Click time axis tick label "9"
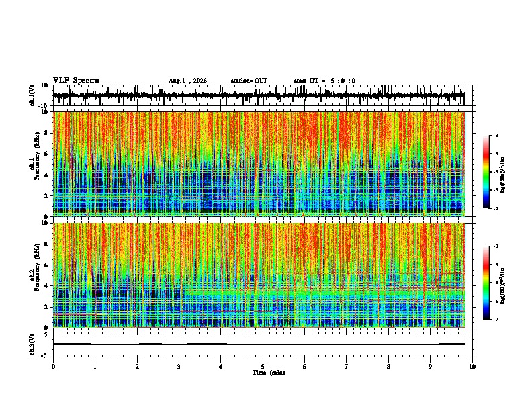The width and height of the screenshot is (532, 411). tap(430, 367)
